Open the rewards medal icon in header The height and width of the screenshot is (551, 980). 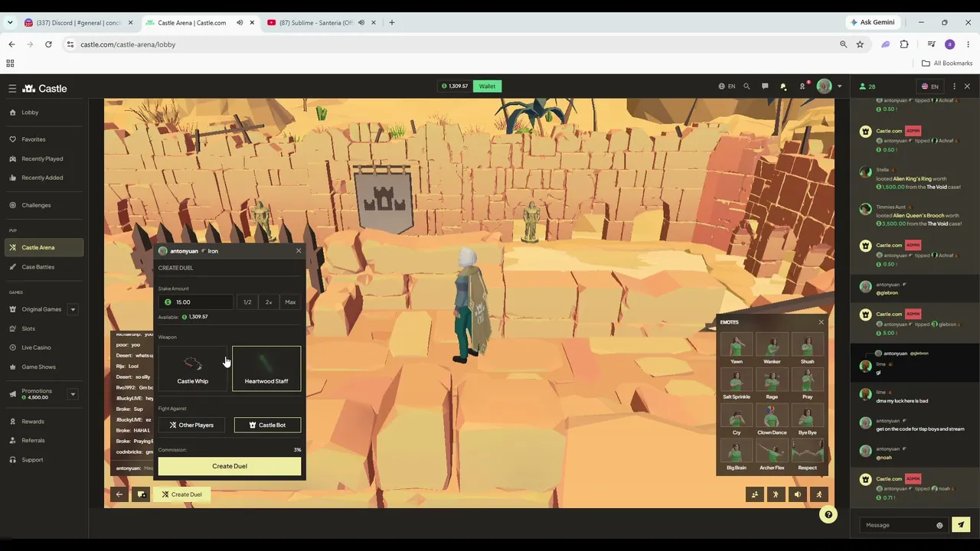[x=802, y=86]
